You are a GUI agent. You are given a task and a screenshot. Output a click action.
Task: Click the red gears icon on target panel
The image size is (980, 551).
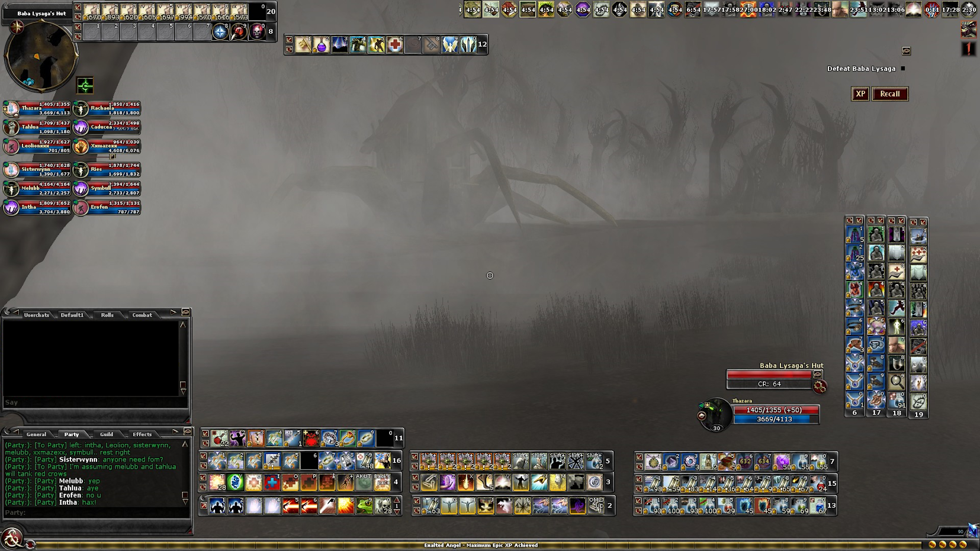[820, 386]
